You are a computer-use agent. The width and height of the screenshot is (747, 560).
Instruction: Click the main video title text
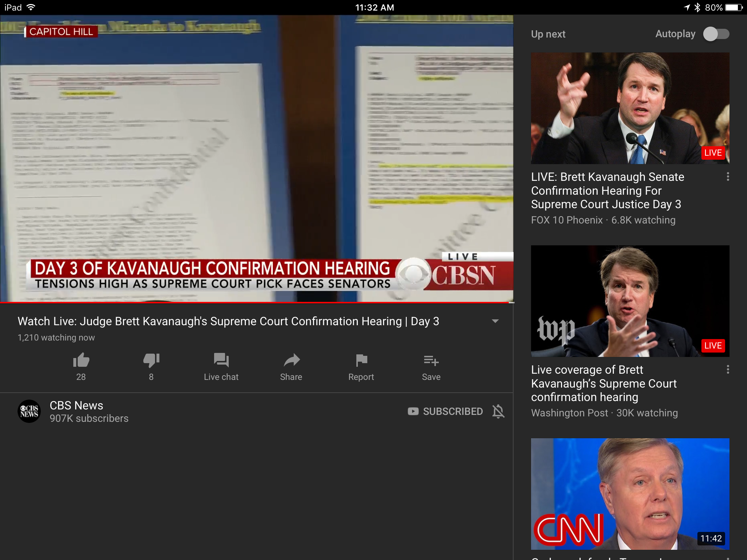(x=228, y=321)
